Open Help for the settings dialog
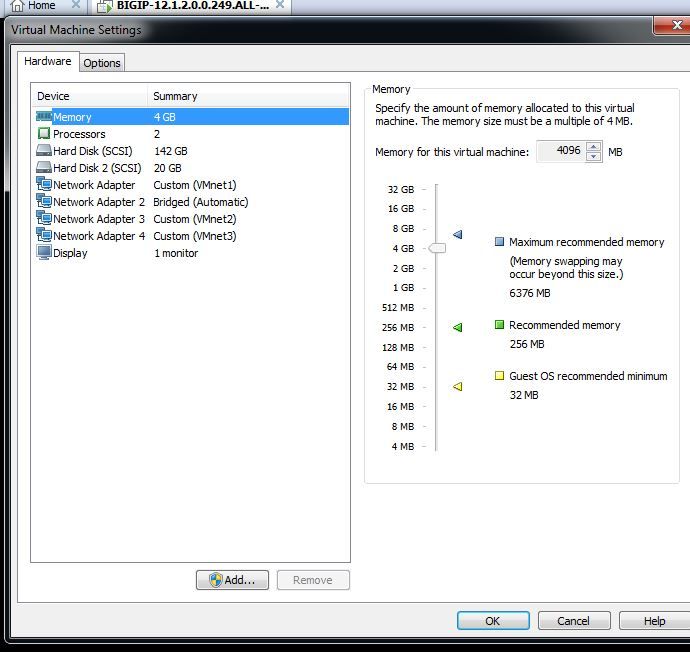 (654, 620)
